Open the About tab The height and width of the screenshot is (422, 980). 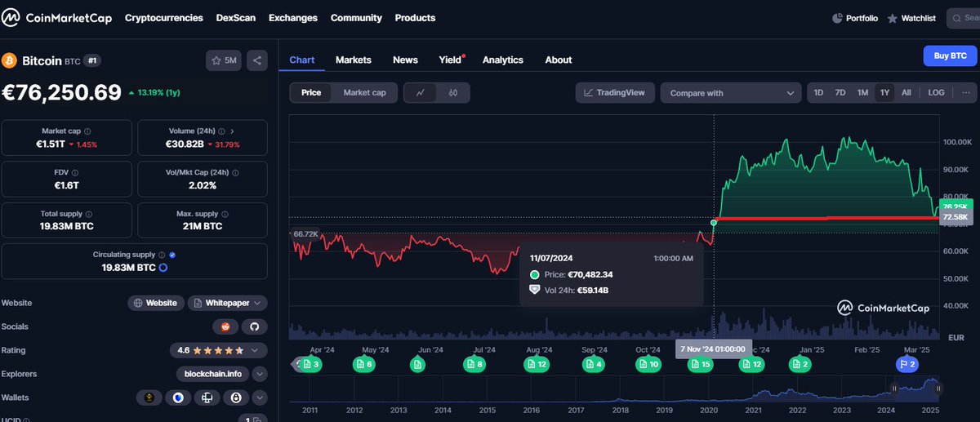coord(559,60)
